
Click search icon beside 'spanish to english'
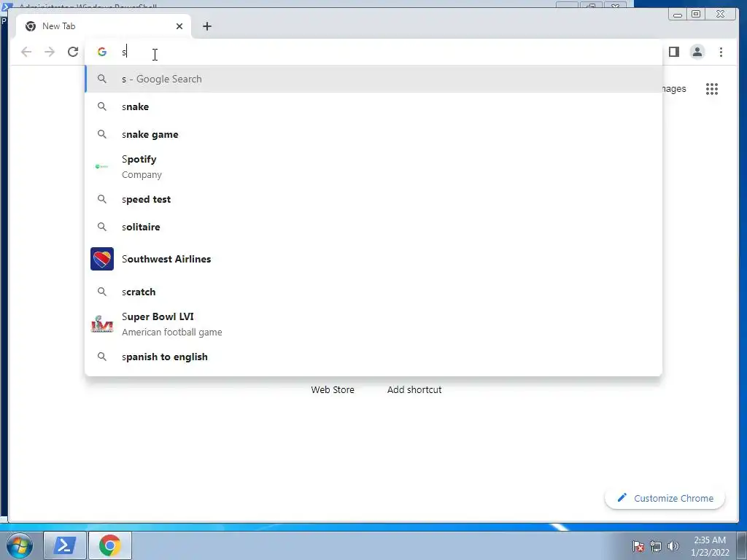coord(102,357)
